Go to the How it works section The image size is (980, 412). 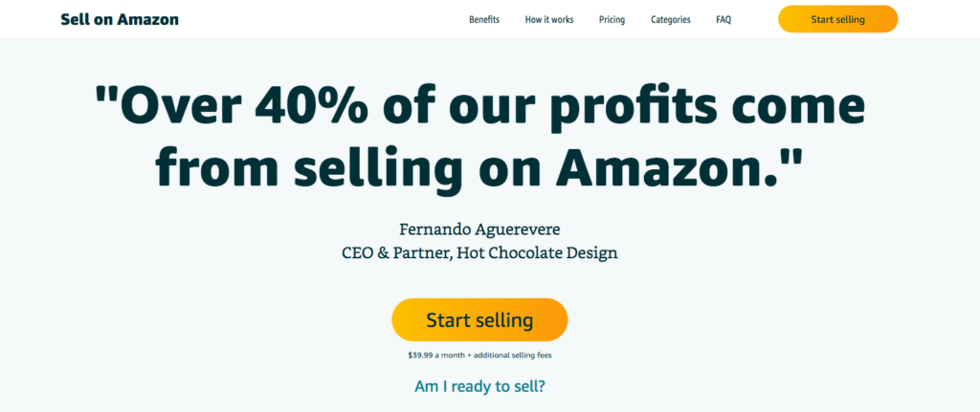pyautogui.click(x=549, y=19)
